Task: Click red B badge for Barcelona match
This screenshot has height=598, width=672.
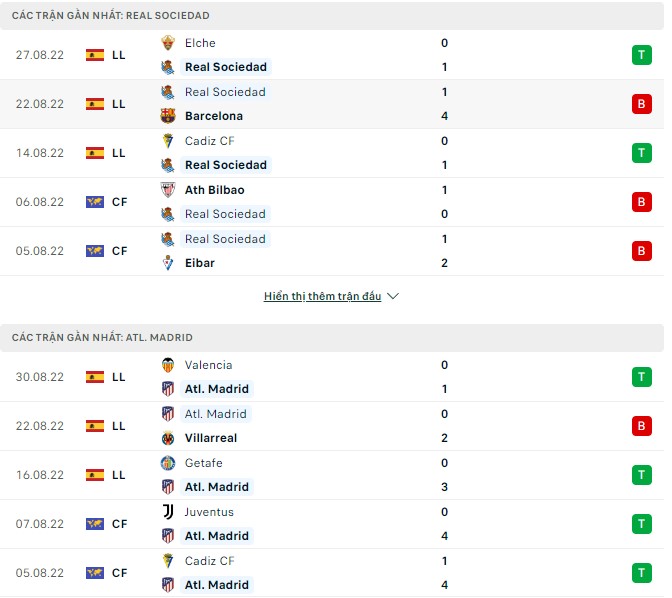Action: (641, 104)
